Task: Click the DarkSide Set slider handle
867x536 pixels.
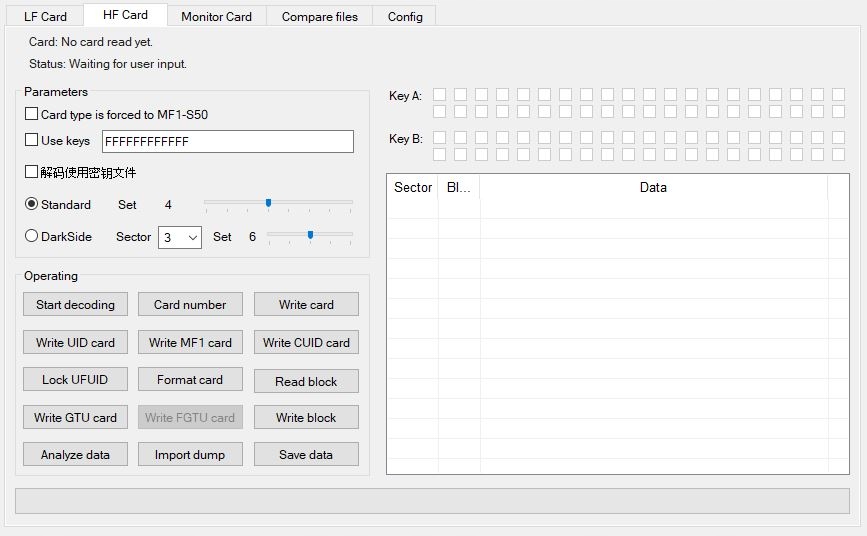Action: tap(310, 236)
